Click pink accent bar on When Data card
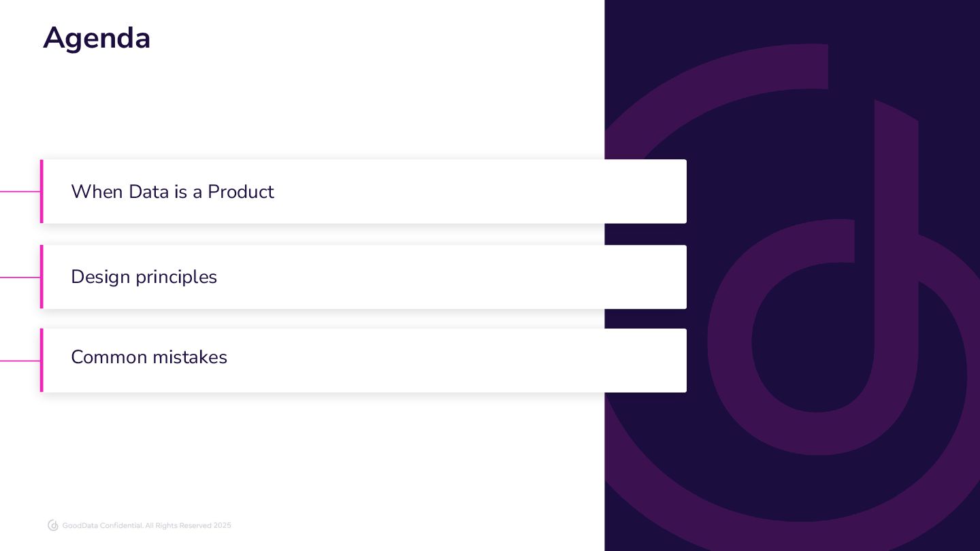Viewport: 980px width, 551px height. 42,191
